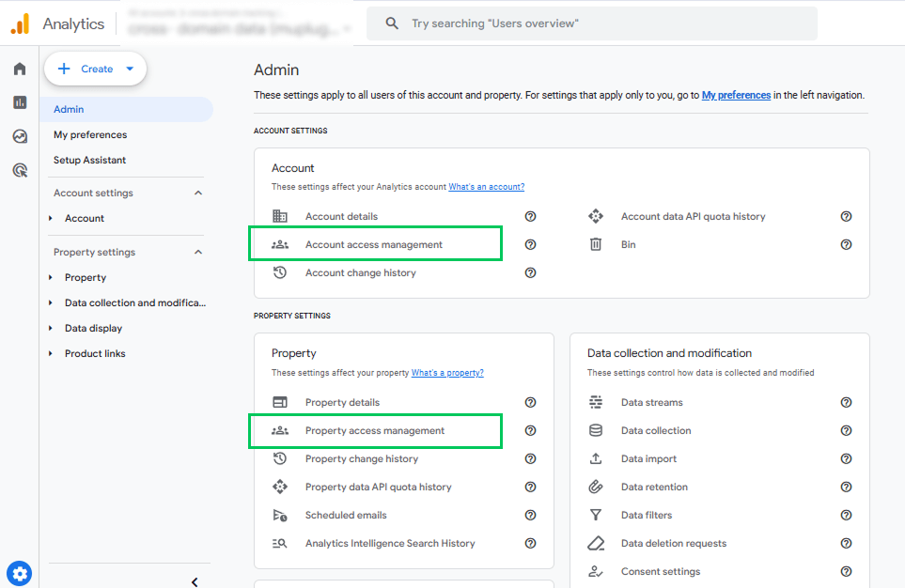Click the Analytics Intelligence Search History icon

pos(280,544)
